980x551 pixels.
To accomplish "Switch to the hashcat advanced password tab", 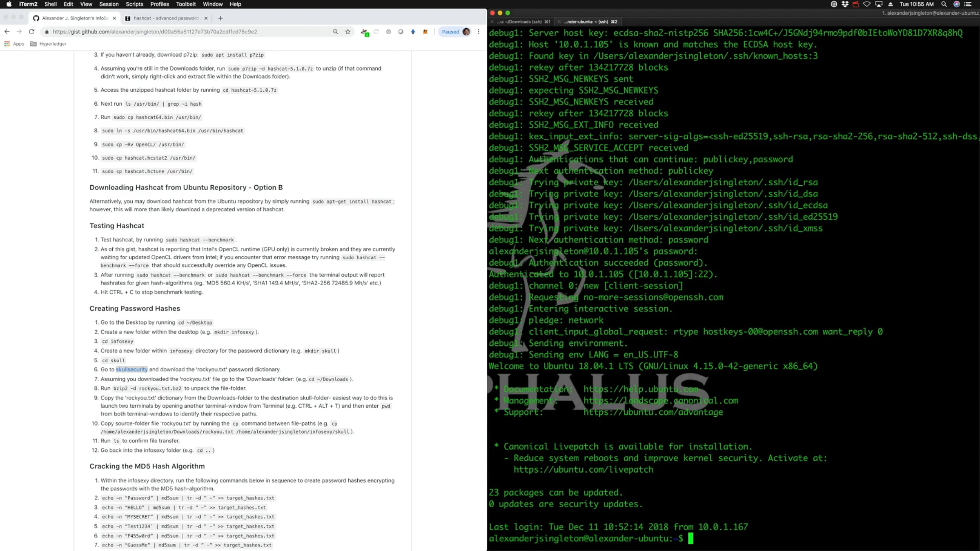I will pos(166,18).
